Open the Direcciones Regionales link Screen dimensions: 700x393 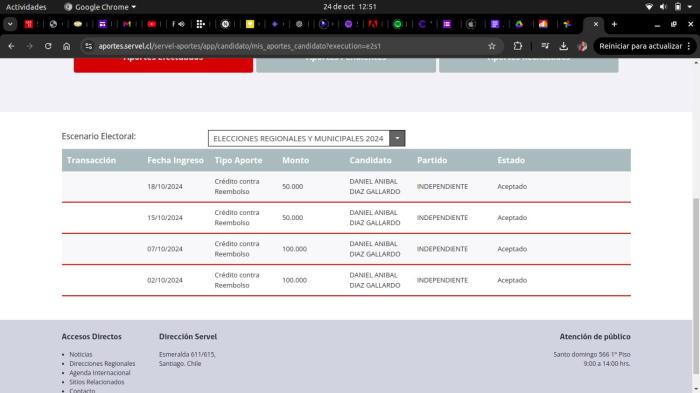(x=102, y=364)
